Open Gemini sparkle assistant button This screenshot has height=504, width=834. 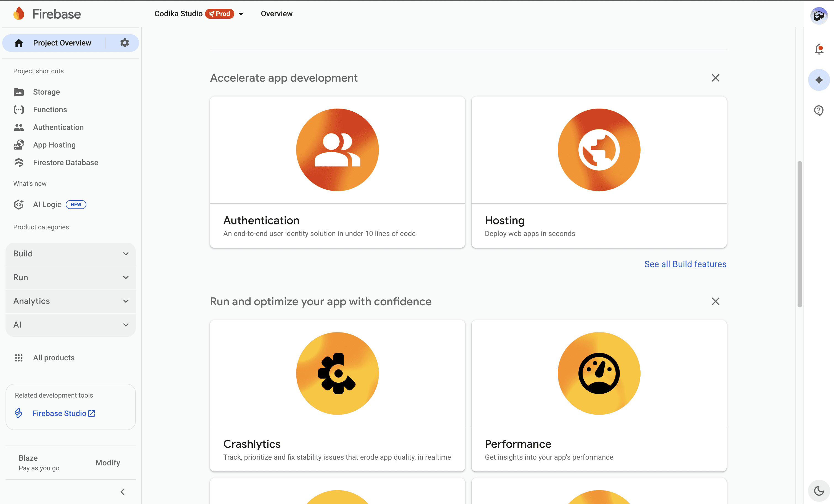click(819, 80)
